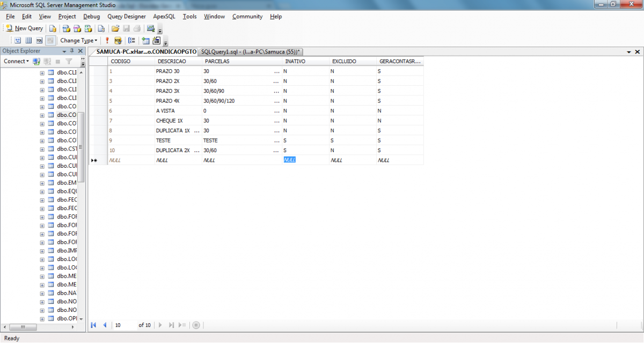The image size is (644, 343).
Task: Click the New Query toolbar button
Action: coord(25,28)
